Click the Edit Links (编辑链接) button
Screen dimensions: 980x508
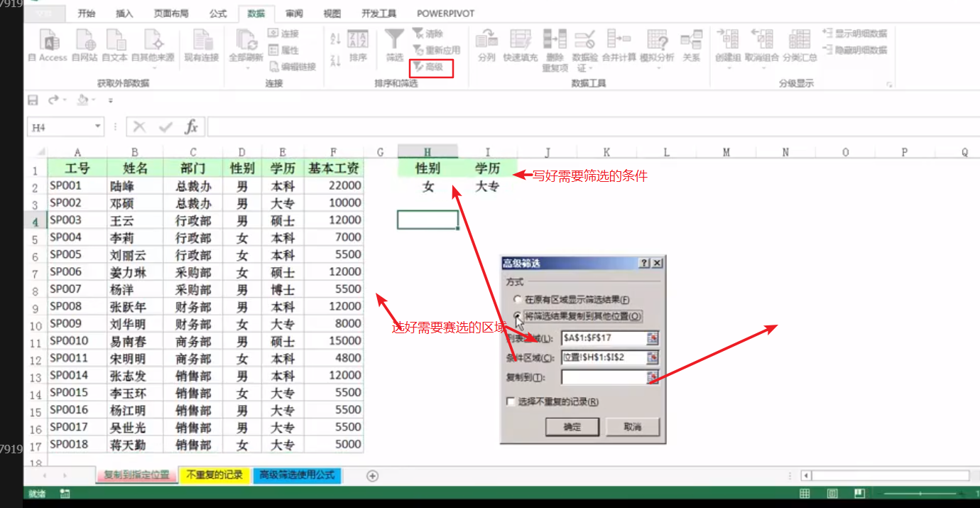click(x=293, y=67)
